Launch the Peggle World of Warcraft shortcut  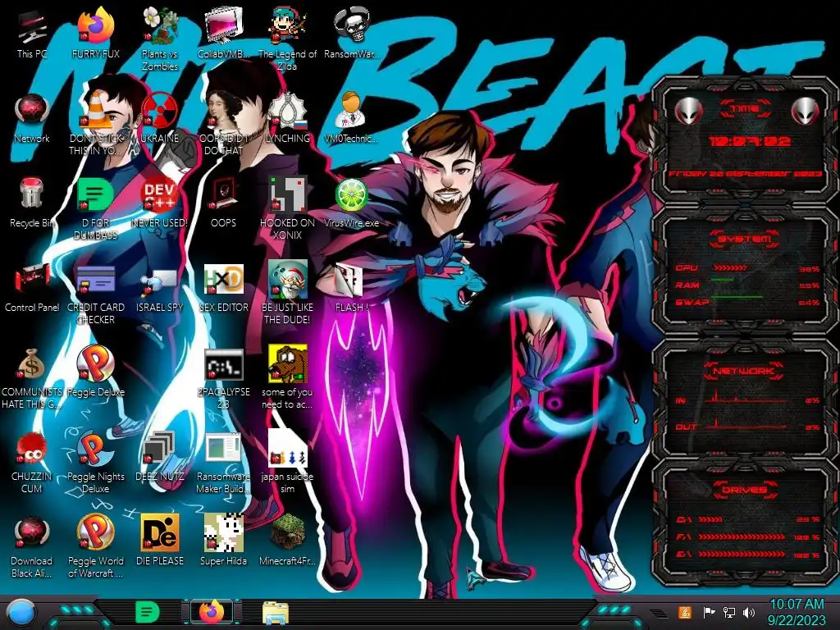[96, 546]
